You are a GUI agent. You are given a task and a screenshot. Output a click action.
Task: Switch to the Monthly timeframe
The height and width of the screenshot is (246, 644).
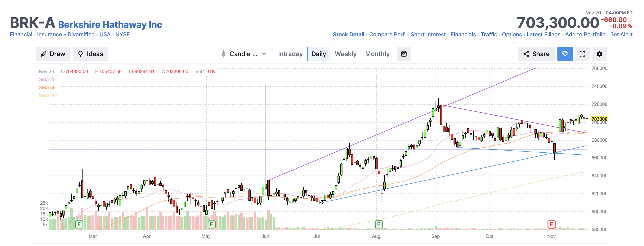(377, 54)
